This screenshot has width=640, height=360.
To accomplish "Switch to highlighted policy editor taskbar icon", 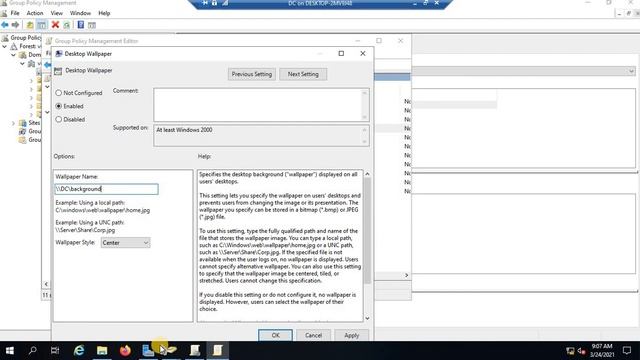I will pos(218,350).
